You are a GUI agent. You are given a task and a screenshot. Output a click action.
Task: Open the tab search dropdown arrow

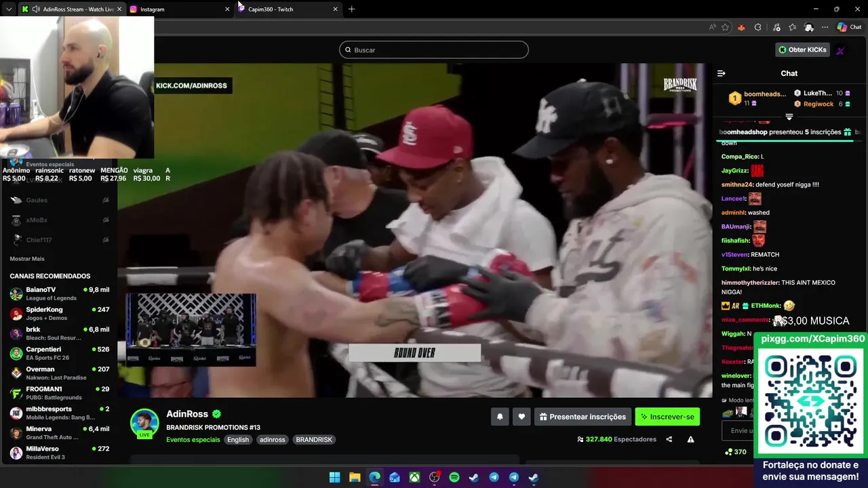(x=9, y=9)
